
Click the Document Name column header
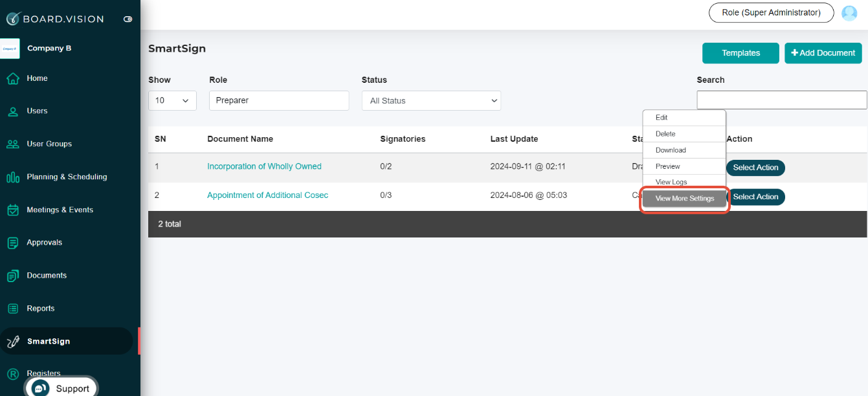[240, 138]
